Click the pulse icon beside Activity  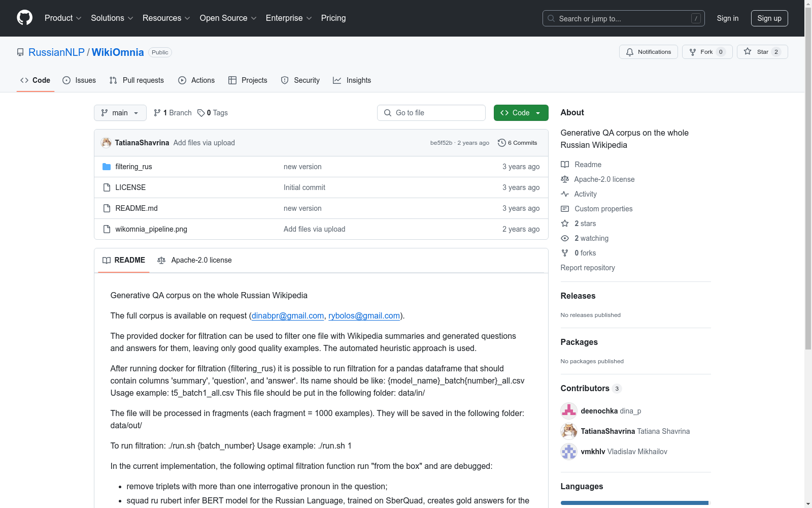click(x=565, y=194)
